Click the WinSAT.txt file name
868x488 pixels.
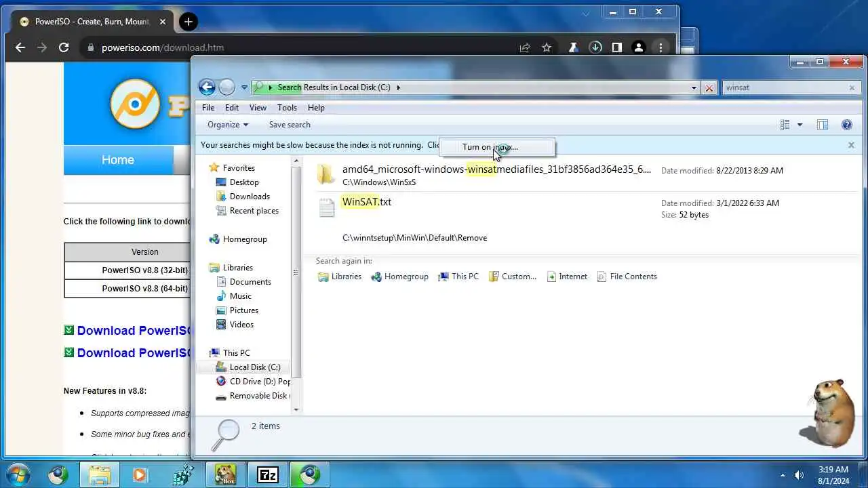pyautogui.click(x=367, y=202)
